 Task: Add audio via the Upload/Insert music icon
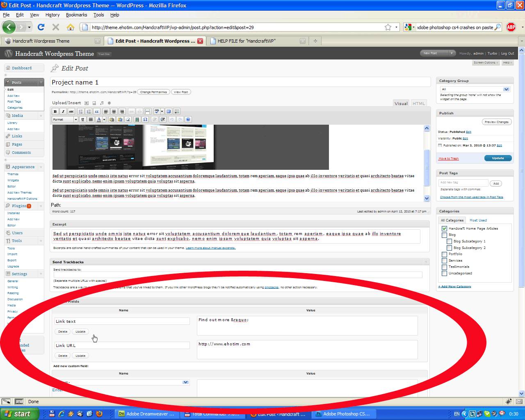coord(102,103)
